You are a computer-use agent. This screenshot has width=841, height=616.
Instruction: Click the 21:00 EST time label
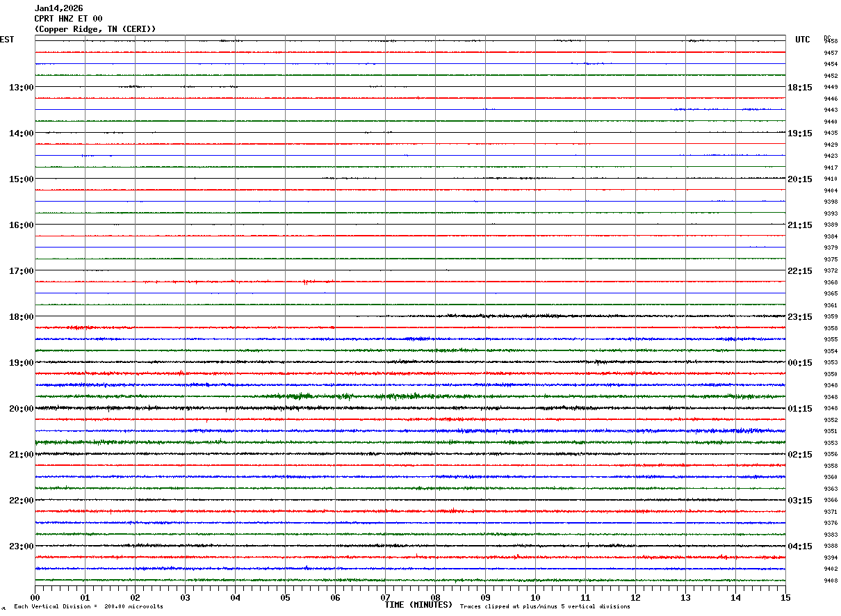pyautogui.click(x=22, y=455)
